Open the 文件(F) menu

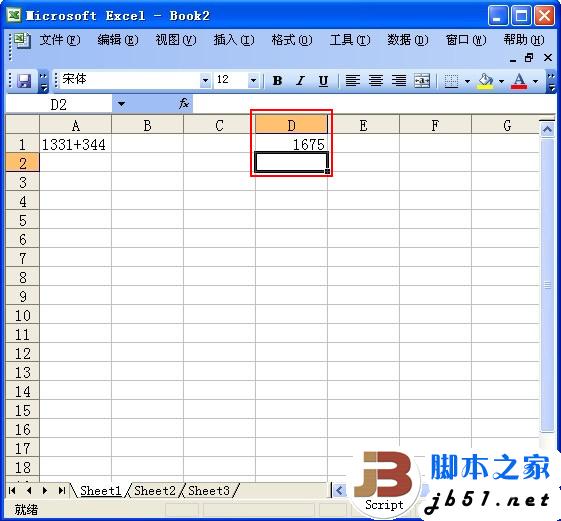pos(60,40)
